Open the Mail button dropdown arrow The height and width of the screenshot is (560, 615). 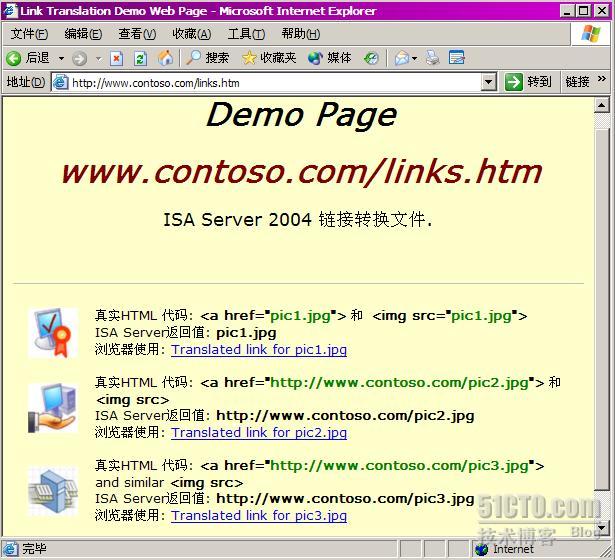click(x=415, y=59)
